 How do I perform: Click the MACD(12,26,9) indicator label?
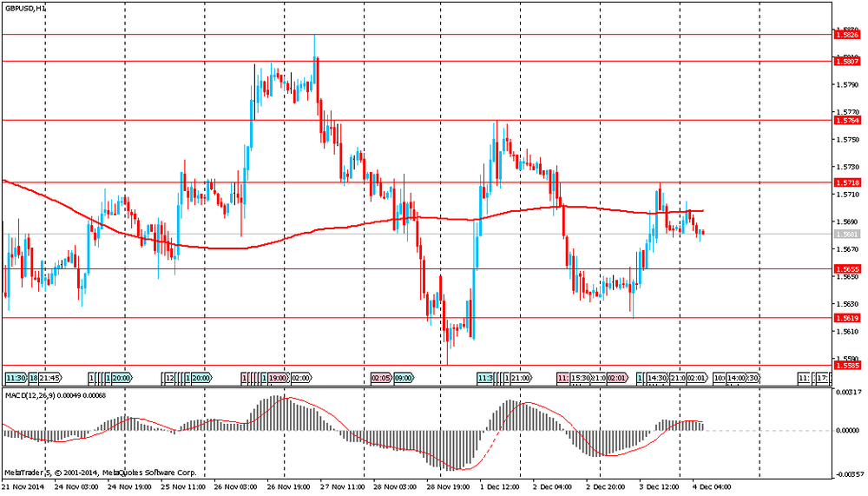pos(47,396)
